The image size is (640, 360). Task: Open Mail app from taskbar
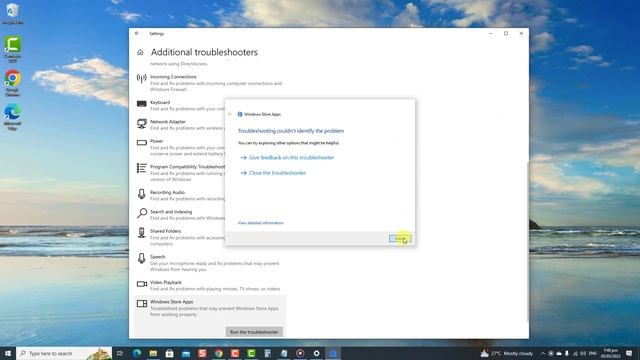[186, 353]
